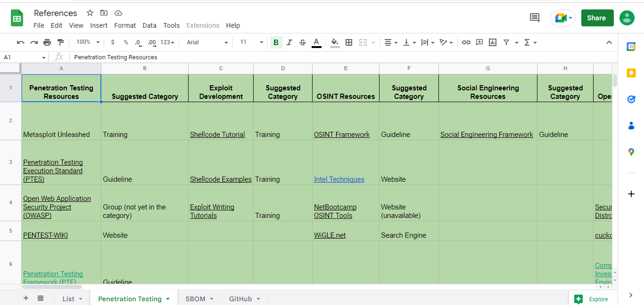644x305 pixels.
Task: Open the Help menu
Action: [x=233, y=25]
